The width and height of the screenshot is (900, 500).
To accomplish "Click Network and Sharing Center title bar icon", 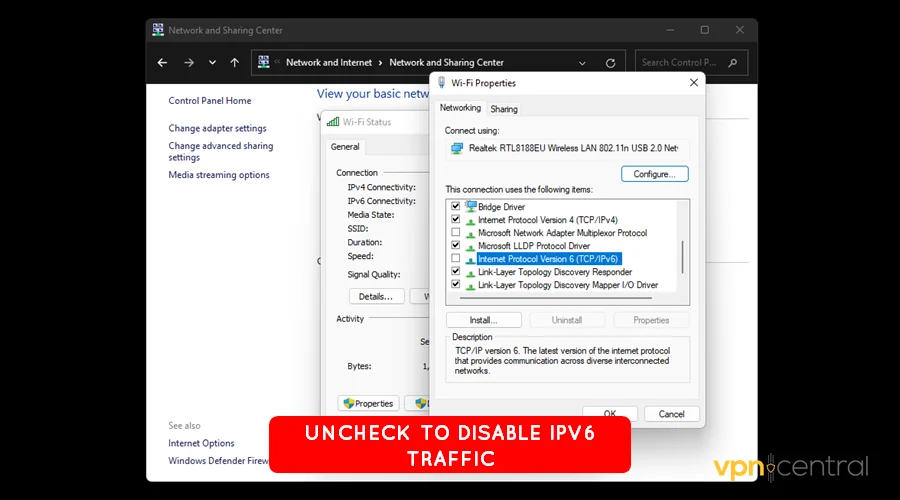I will 158,30.
